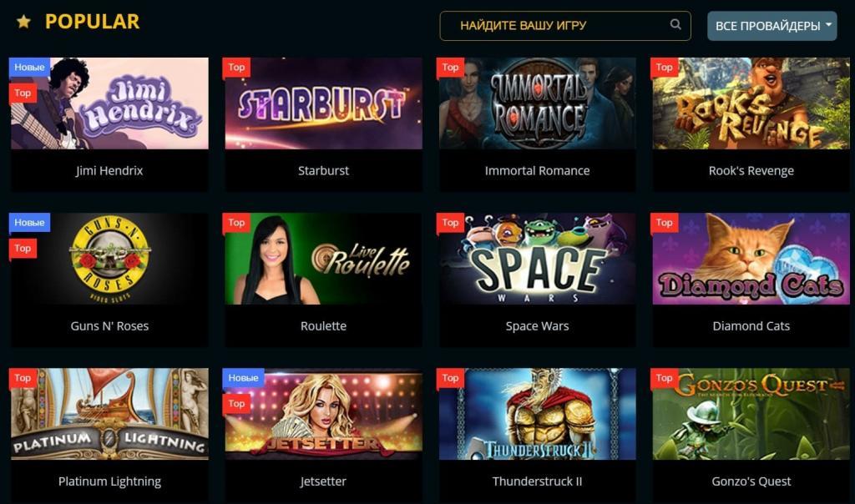855x504 pixels.
Task: Click the Новые badge on Jetsetter
Action: (243, 378)
